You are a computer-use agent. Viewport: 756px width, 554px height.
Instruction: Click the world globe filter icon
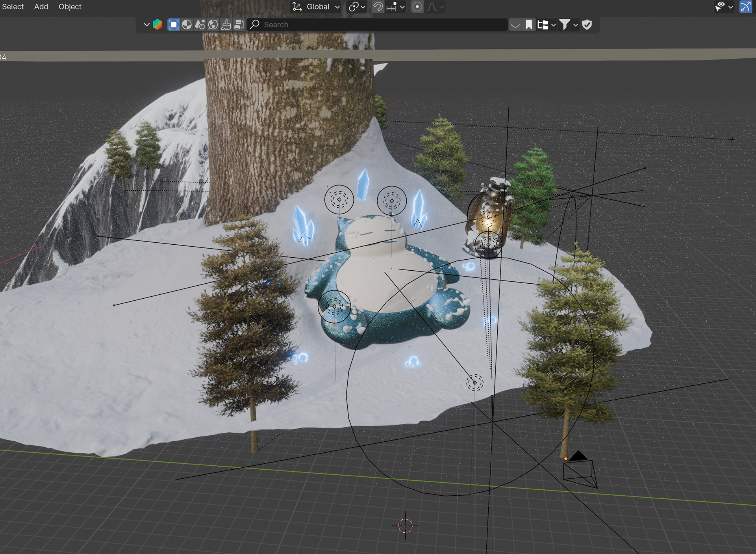click(213, 24)
